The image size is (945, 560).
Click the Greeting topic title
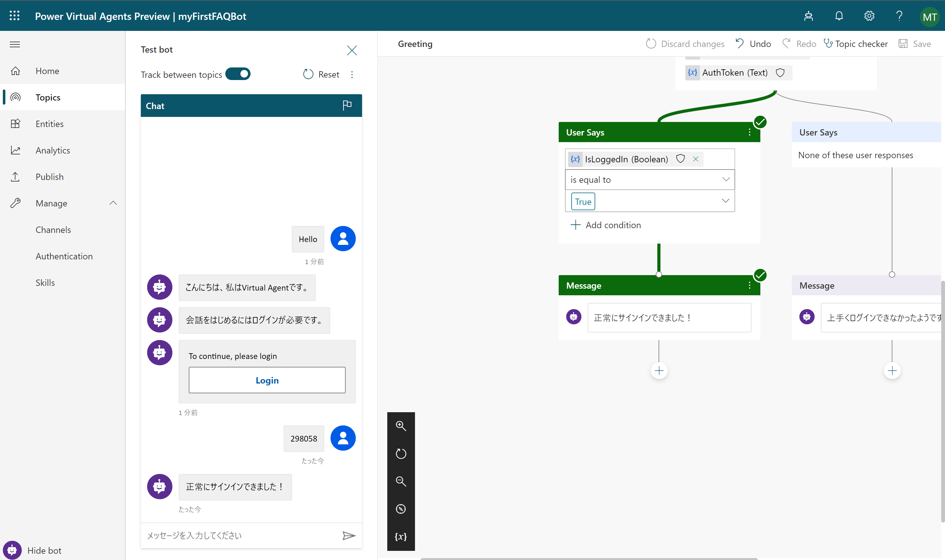click(415, 44)
